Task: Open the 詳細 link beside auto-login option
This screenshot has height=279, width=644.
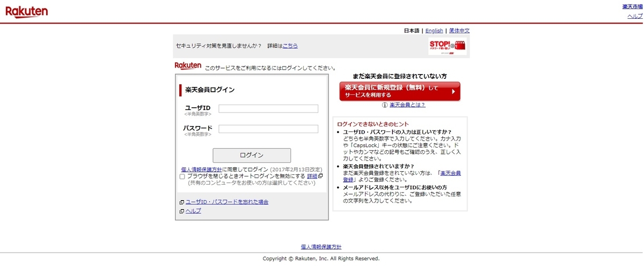Action: click(x=312, y=176)
